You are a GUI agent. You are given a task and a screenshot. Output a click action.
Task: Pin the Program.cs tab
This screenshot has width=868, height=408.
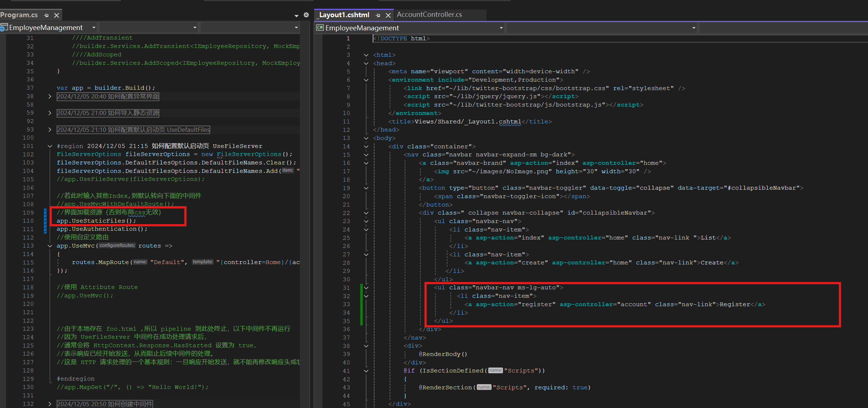(46, 15)
